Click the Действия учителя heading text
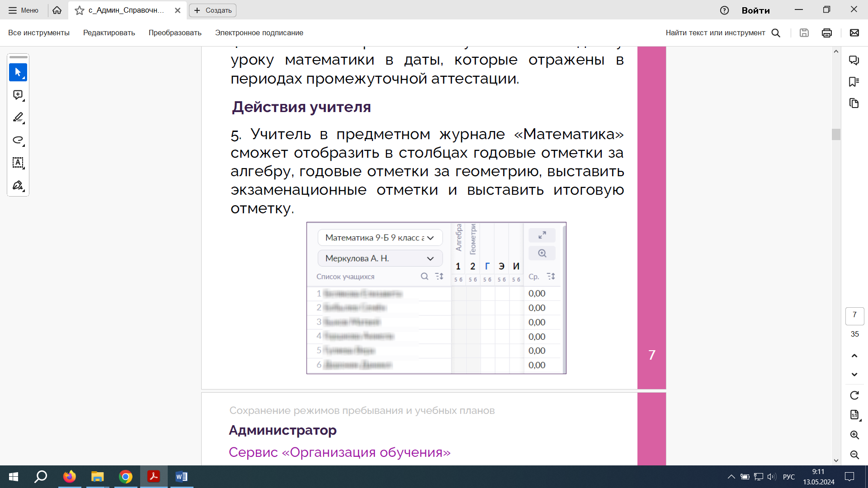The height and width of the screenshot is (488, 868). 302,107
